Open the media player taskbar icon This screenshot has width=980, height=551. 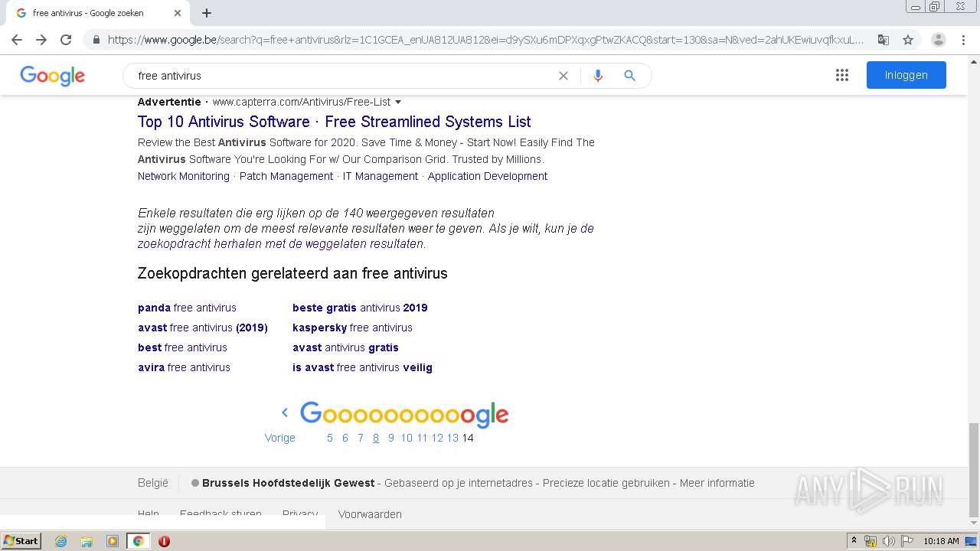[x=113, y=541]
